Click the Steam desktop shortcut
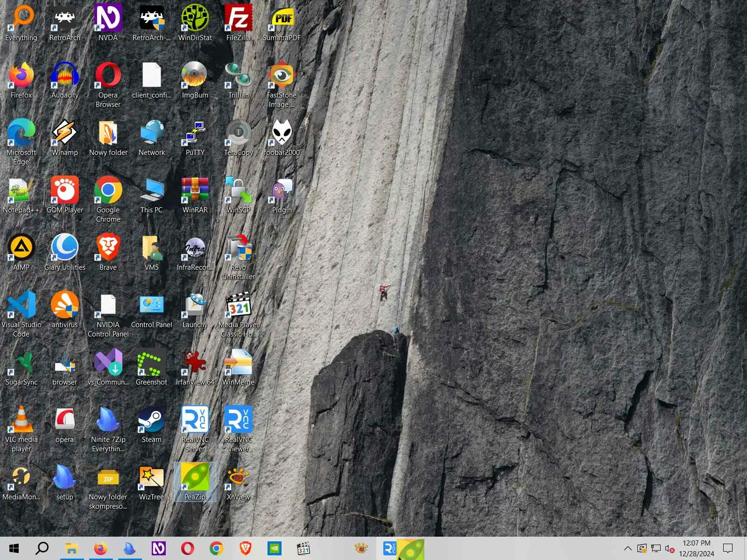The height and width of the screenshot is (560, 747). coord(152,424)
